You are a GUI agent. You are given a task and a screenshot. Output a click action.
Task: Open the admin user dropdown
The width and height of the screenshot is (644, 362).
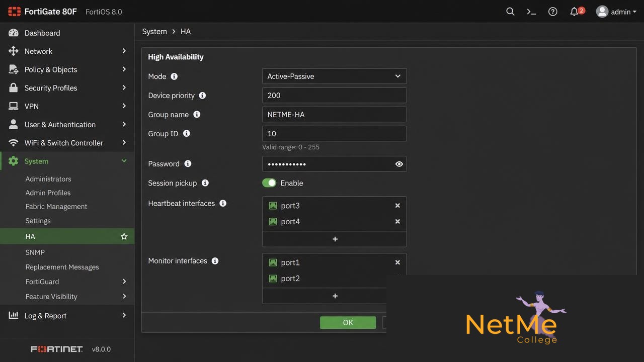click(x=616, y=12)
